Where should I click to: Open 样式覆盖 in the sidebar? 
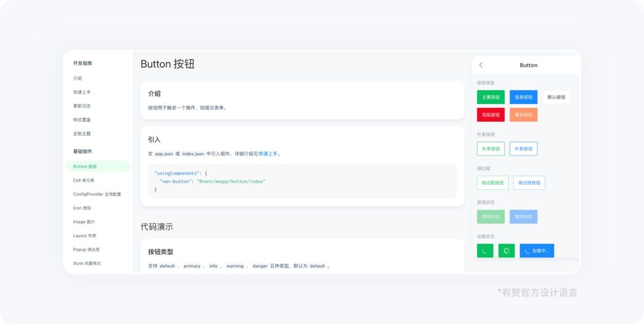[x=82, y=120]
